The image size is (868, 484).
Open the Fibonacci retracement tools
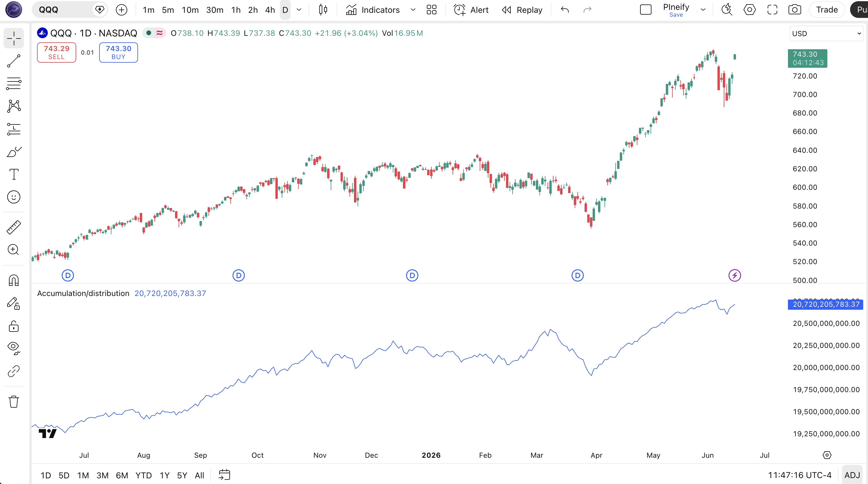click(x=14, y=84)
